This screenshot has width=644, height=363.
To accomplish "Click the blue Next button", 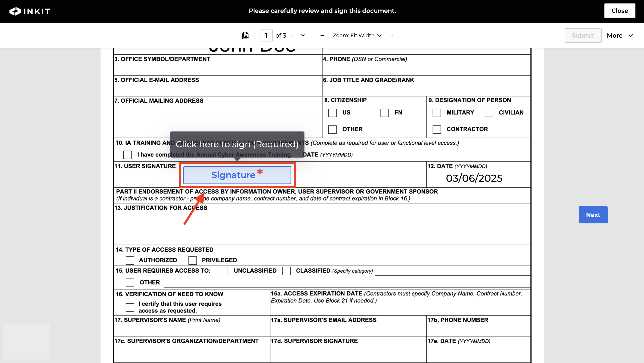I will click(593, 215).
